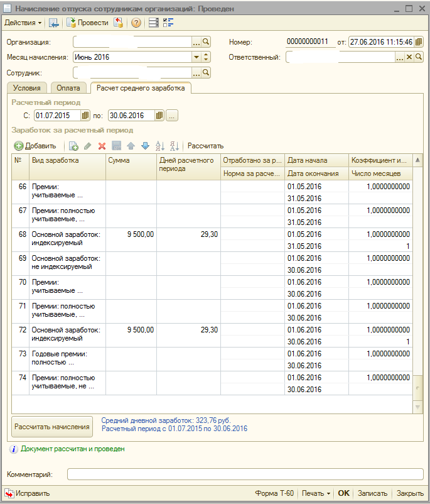Sort earnings table descending
Image resolution: width=430 pixels, height=504 pixels.
point(175,146)
